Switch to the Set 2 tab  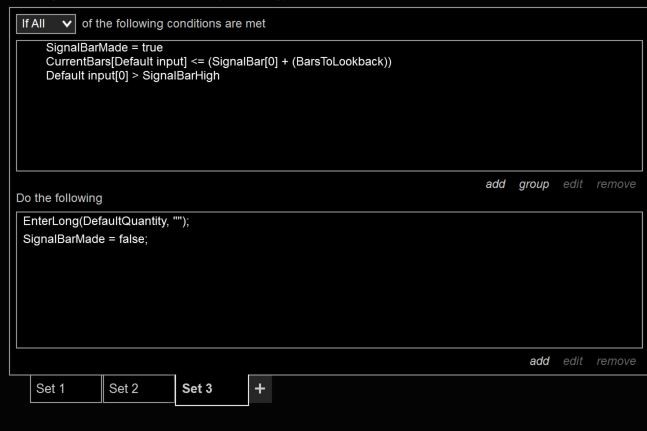tap(138, 389)
